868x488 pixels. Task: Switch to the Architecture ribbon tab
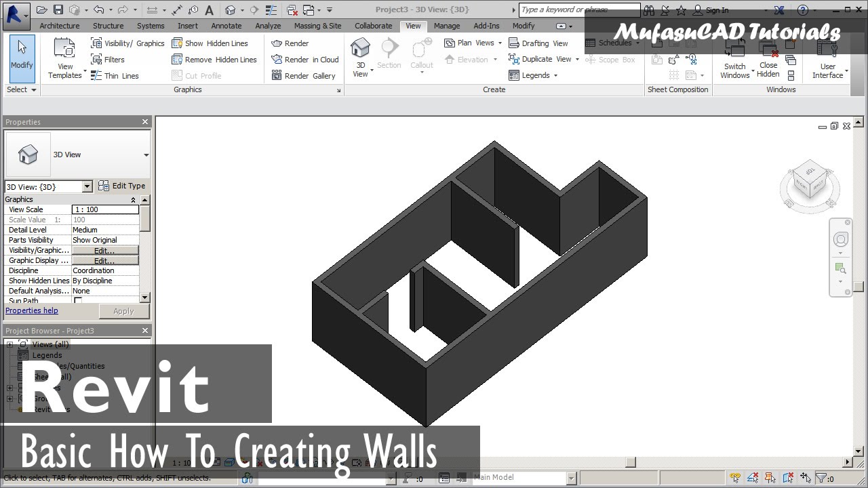[60, 26]
